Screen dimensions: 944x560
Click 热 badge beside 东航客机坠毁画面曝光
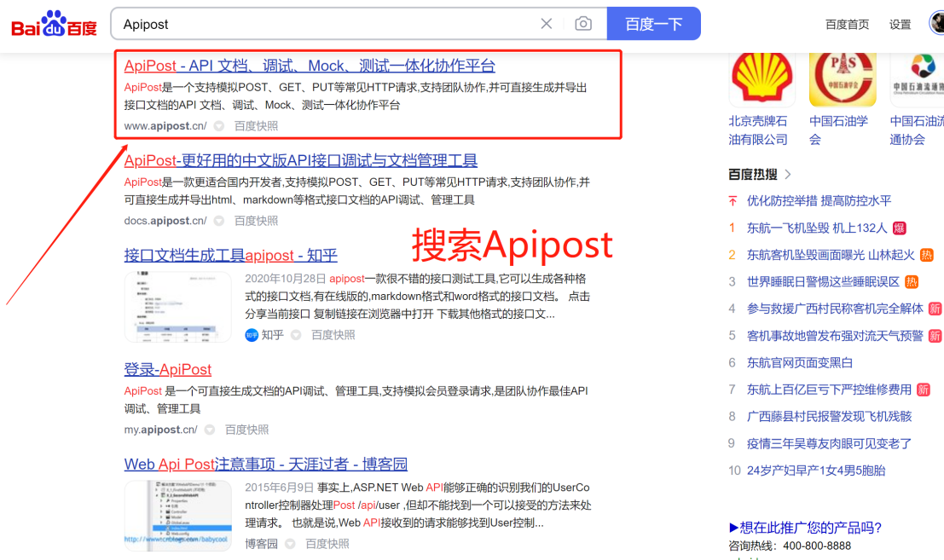[x=927, y=255]
